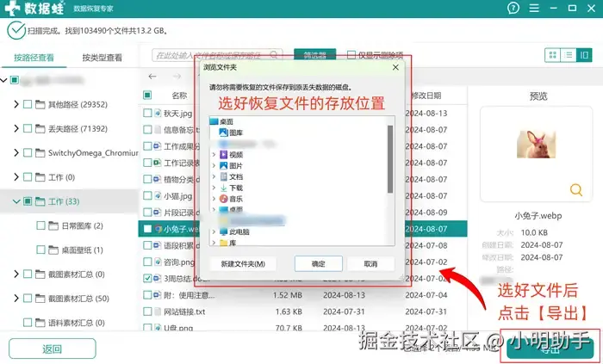Click the 日常图库 folder icon in tree

click(53, 225)
